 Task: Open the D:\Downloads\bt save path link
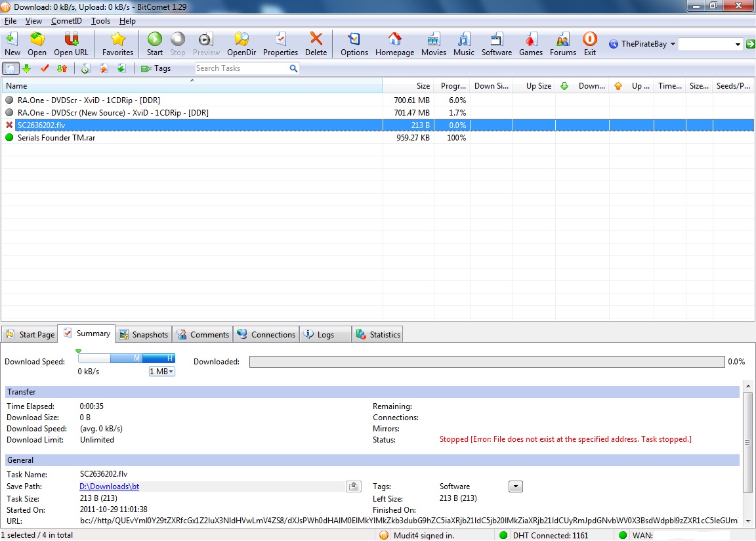(x=109, y=487)
